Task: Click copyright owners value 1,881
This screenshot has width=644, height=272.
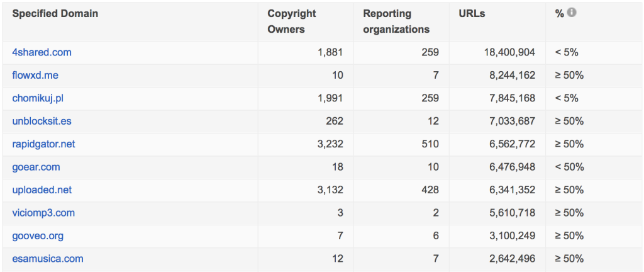Action: pos(331,53)
